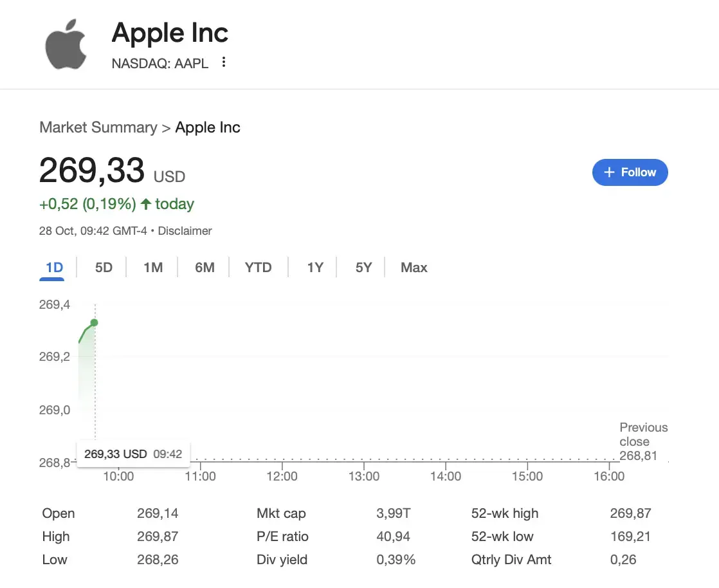Select the current price marker dot on the chart
Image resolution: width=719 pixels, height=588 pixels.
tap(94, 323)
